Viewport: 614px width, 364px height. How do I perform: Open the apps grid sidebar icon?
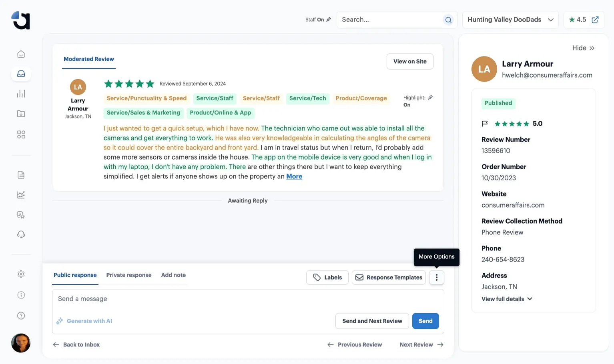pyautogui.click(x=21, y=134)
